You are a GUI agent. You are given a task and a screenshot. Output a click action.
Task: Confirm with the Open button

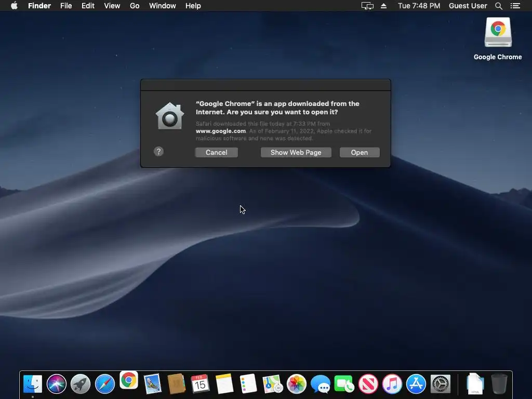[x=360, y=152]
